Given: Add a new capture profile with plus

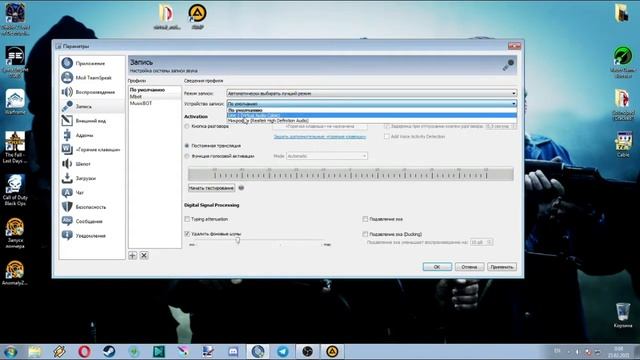Looking at the screenshot, I should [x=133, y=256].
